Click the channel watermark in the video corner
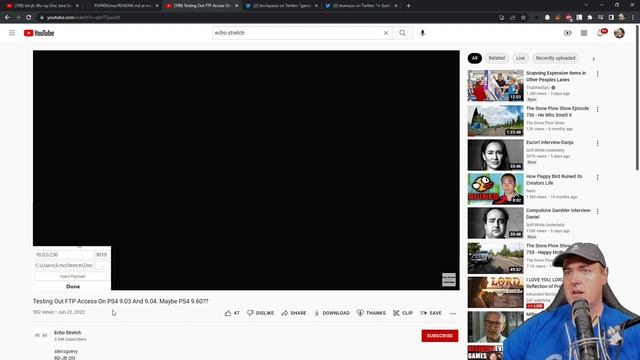The width and height of the screenshot is (640, 360). click(x=449, y=280)
